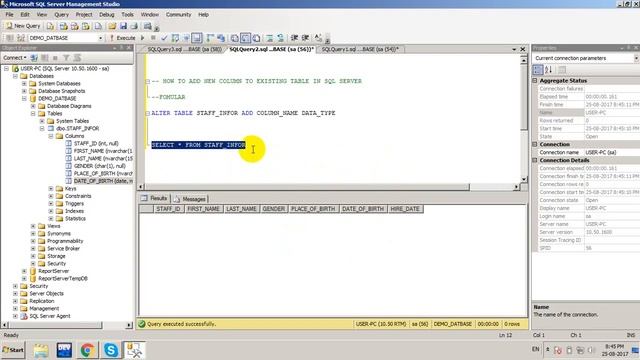640x360 pixels.
Task: Select Results to Grid mode
Action: click(x=245, y=38)
